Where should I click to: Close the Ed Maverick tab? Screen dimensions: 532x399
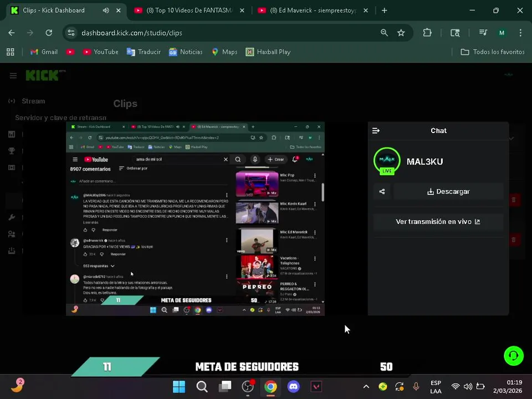pyautogui.click(x=365, y=11)
